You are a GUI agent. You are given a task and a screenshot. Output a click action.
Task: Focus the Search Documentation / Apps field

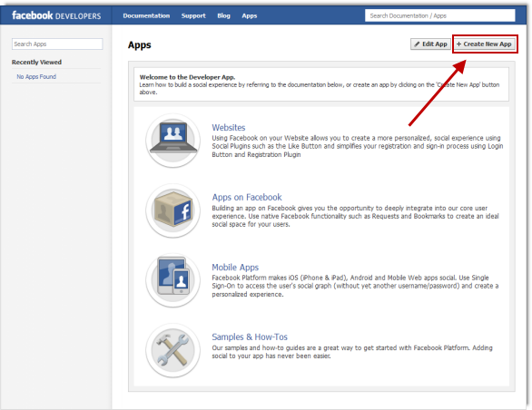point(439,15)
